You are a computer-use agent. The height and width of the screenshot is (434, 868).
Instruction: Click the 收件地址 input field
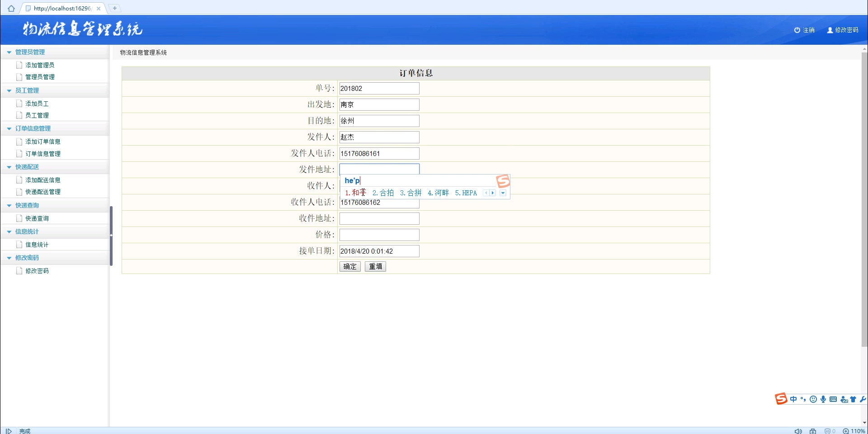pyautogui.click(x=379, y=219)
